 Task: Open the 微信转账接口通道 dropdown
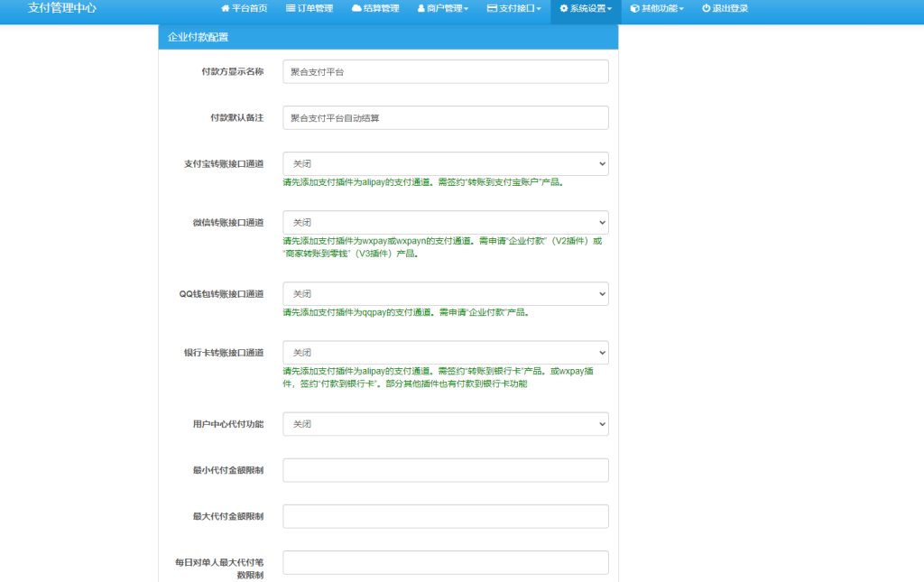coord(446,223)
